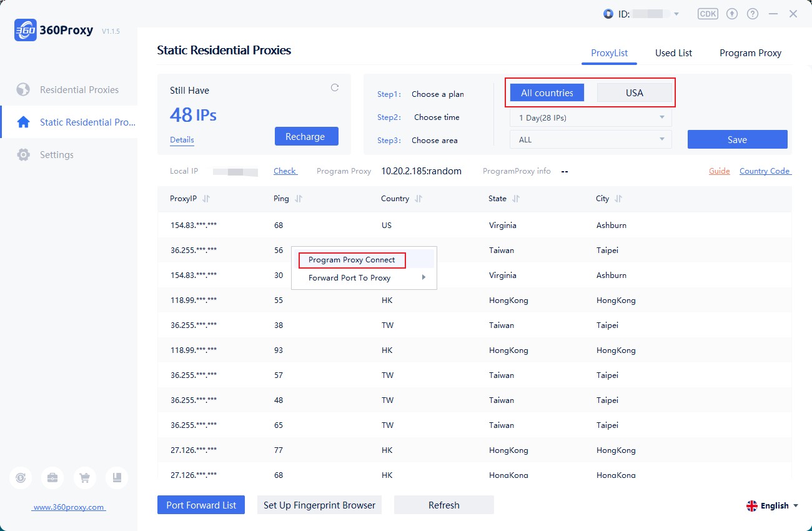Select the All countries plan option

547,93
